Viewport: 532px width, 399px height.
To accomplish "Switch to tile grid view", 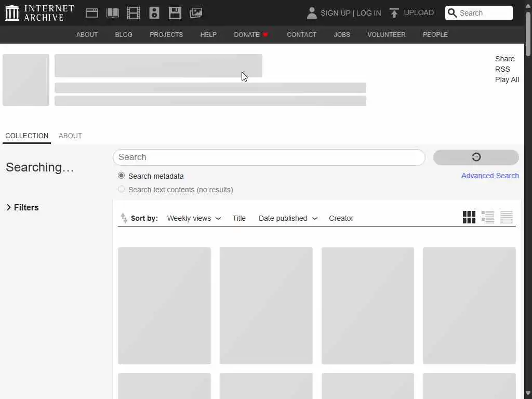I will coord(469,217).
